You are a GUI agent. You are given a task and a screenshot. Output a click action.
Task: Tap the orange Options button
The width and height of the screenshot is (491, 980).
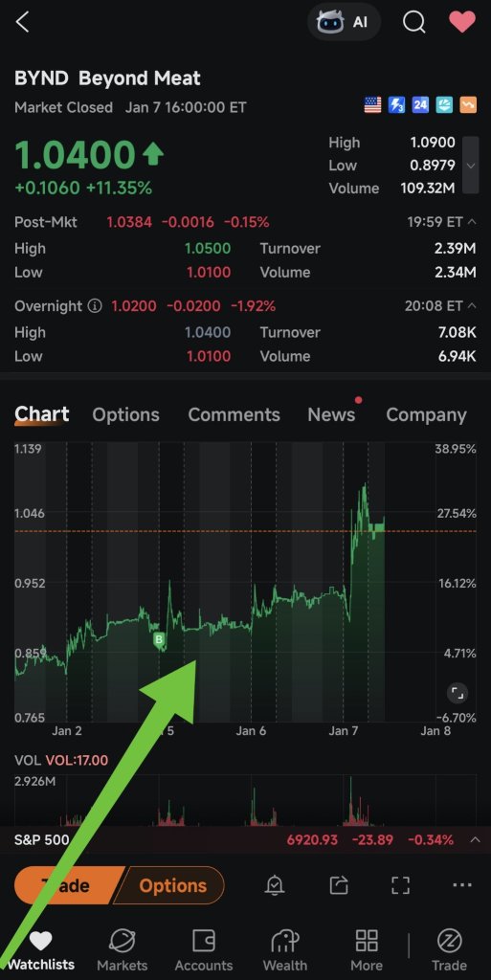[x=172, y=885]
